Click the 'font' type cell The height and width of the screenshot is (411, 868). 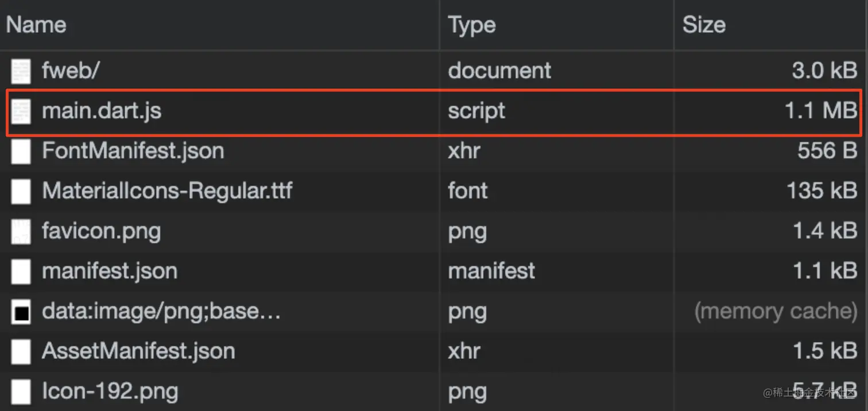click(467, 191)
